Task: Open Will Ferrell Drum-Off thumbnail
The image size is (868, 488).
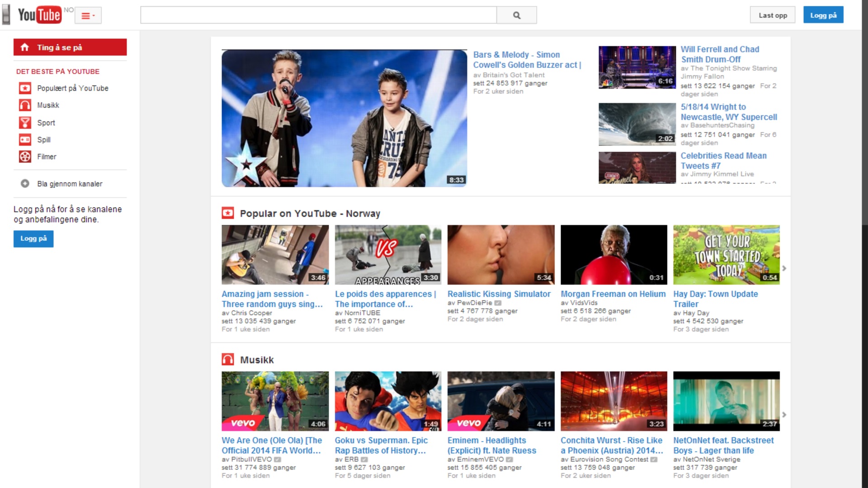Action: point(637,67)
